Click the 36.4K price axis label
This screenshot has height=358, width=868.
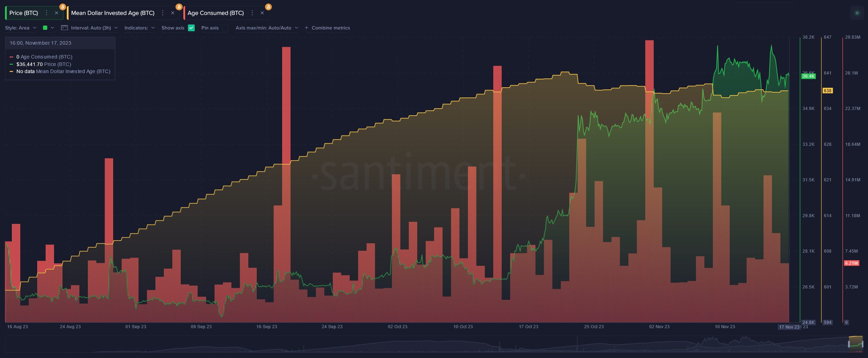pyautogui.click(x=808, y=76)
